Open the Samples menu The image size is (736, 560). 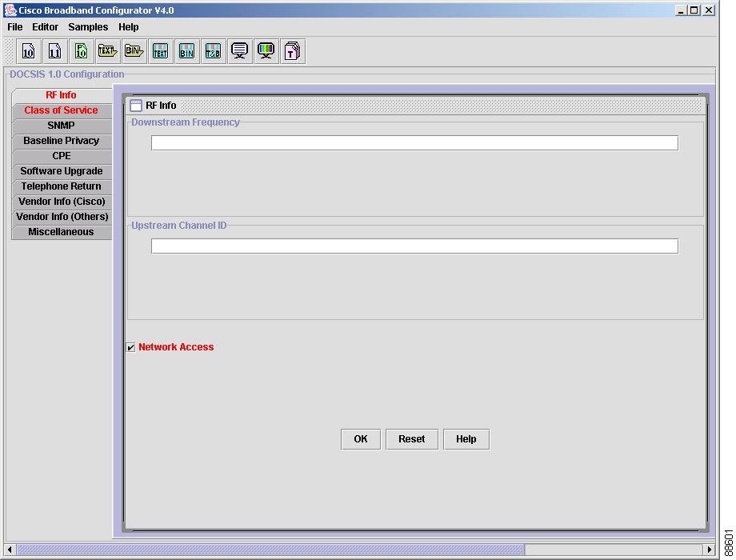coord(88,26)
